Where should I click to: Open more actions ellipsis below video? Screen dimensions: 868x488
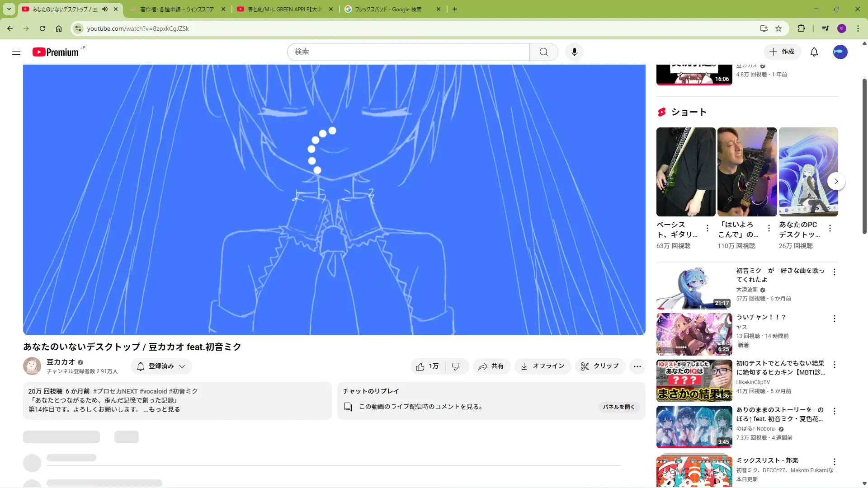[x=637, y=366]
